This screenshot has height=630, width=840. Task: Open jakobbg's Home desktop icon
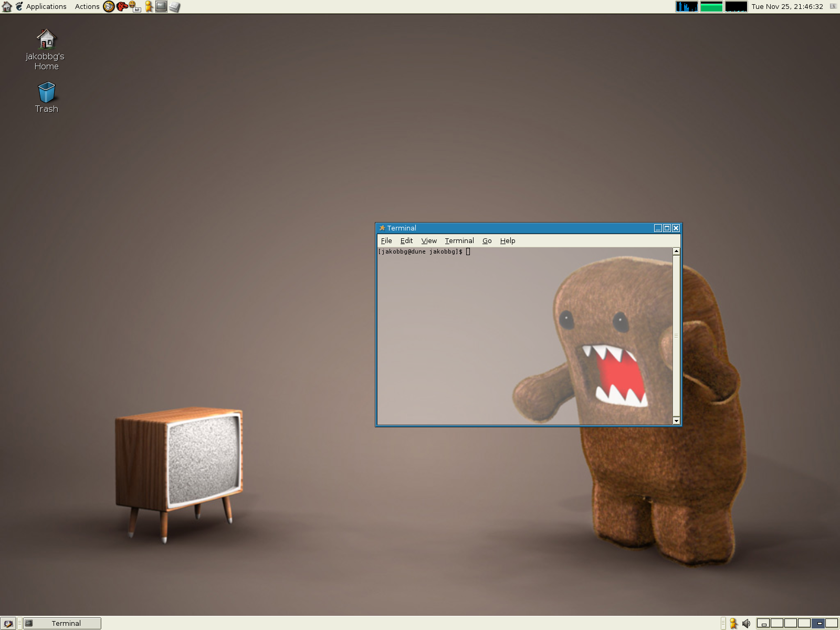46,50
